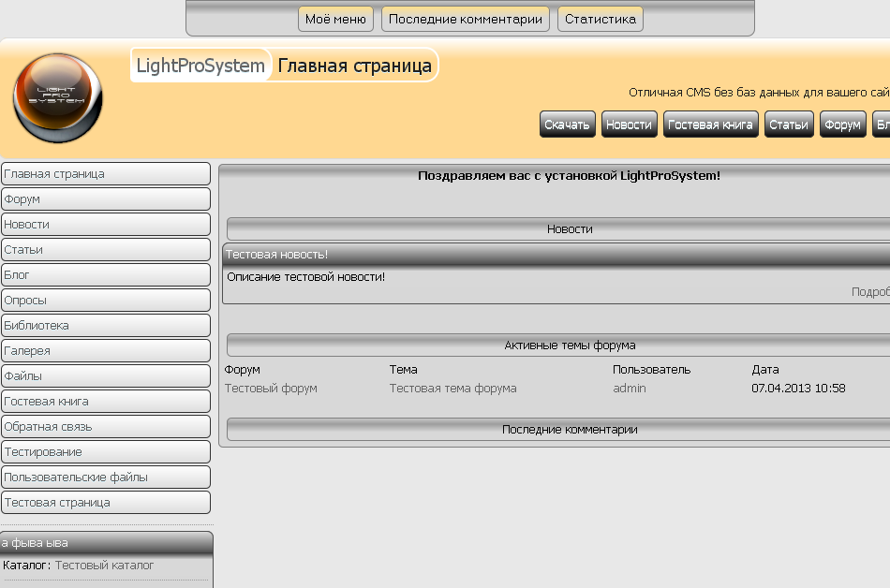Open the Форум header button

(843, 125)
